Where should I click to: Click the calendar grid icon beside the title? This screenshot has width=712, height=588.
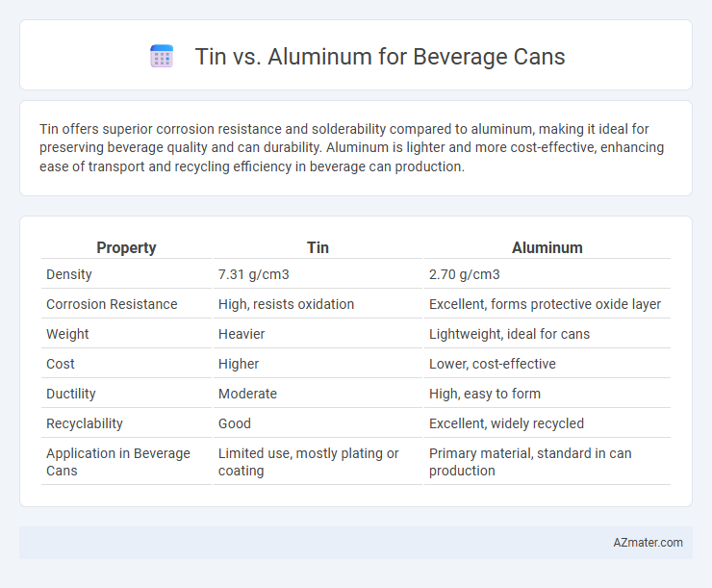pos(162,57)
